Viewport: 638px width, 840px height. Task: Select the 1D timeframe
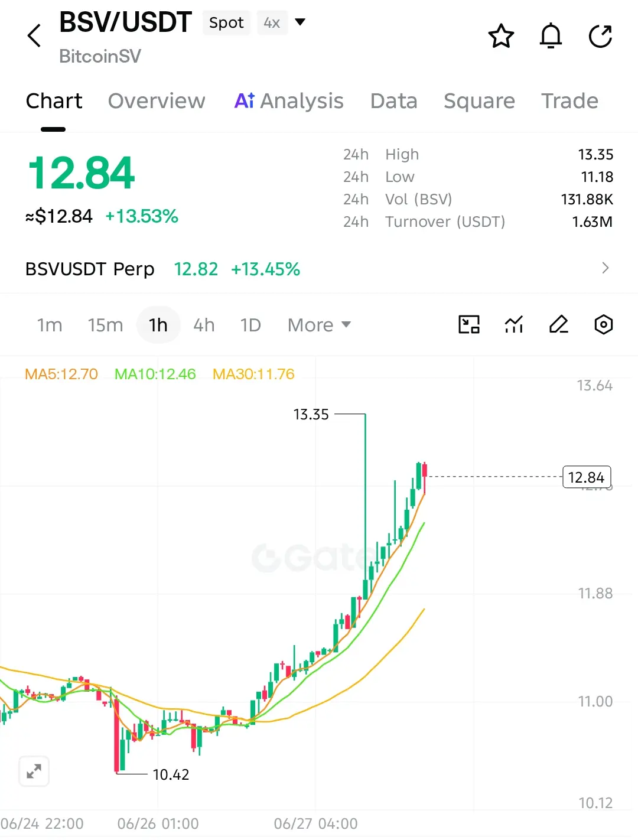(250, 325)
